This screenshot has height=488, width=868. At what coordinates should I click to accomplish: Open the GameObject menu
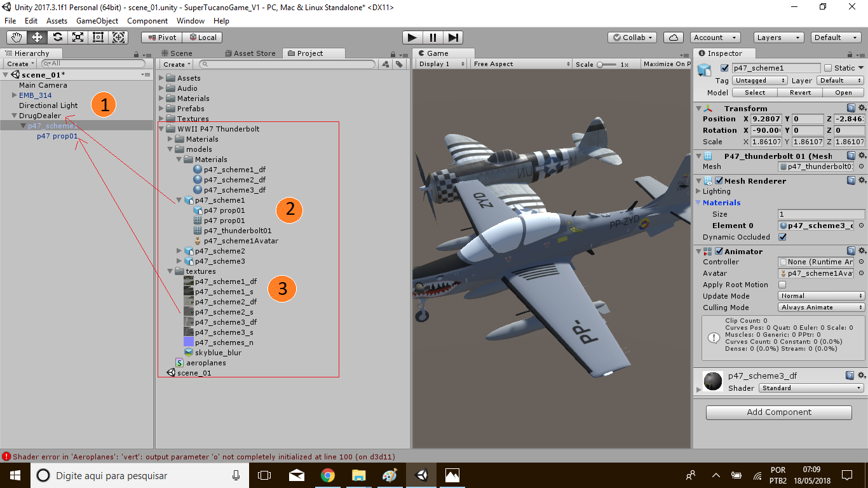tap(97, 20)
